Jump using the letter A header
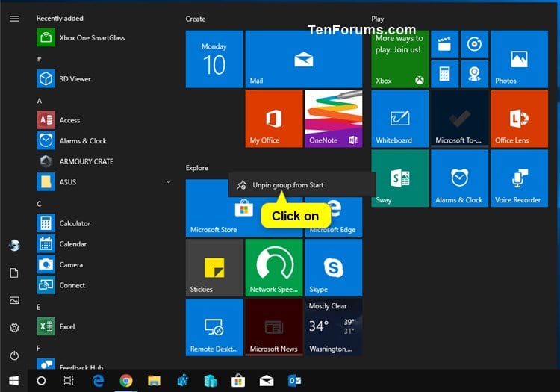The width and height of the screenshot is (560, 392). coord(40,101)
